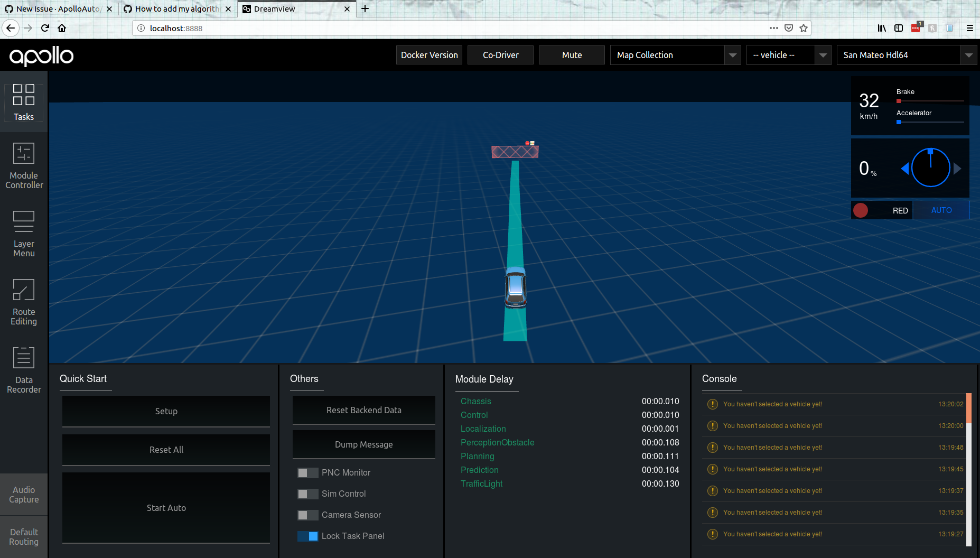This screenshot has height=558, width=980.
Task: Open Default Routing from the sidebar
Action: tap(24, 536)
